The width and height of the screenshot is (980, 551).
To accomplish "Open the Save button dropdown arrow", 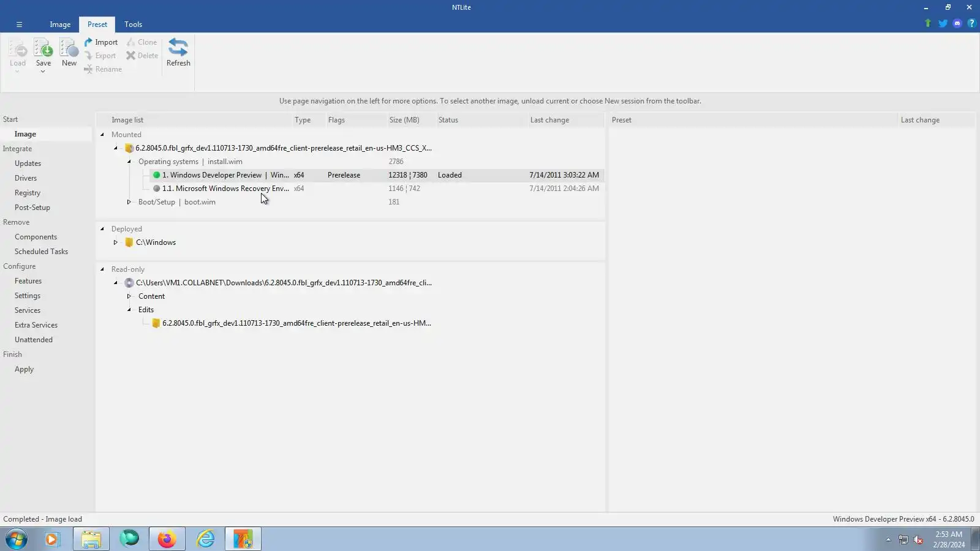I will pyautogui.click(x=43, y=72).
